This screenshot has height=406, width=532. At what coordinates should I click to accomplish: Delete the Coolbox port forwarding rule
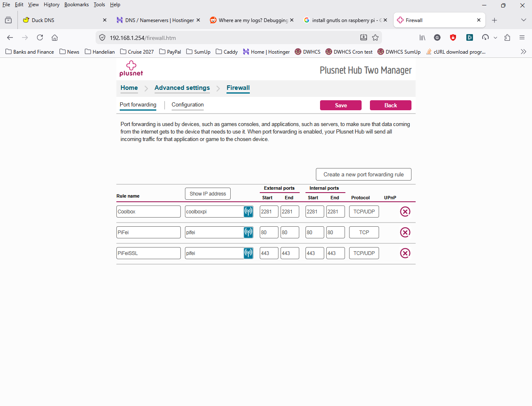(405, 212)
